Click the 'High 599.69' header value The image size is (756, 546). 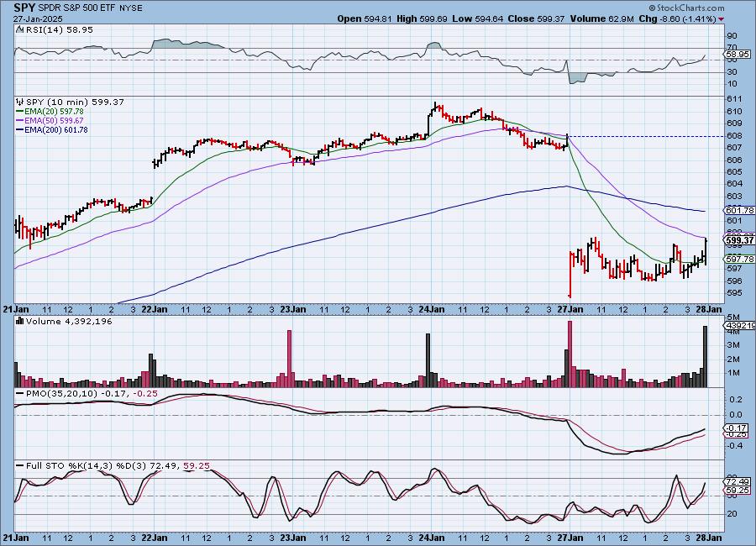click(422, 18)
